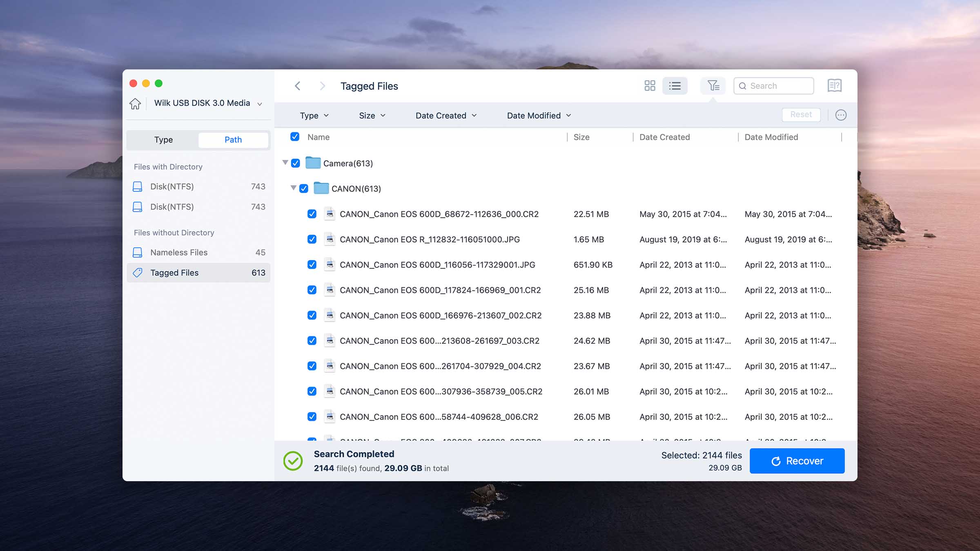Click file icon of 116056-117329001.JPG

(x=330, y=264)
